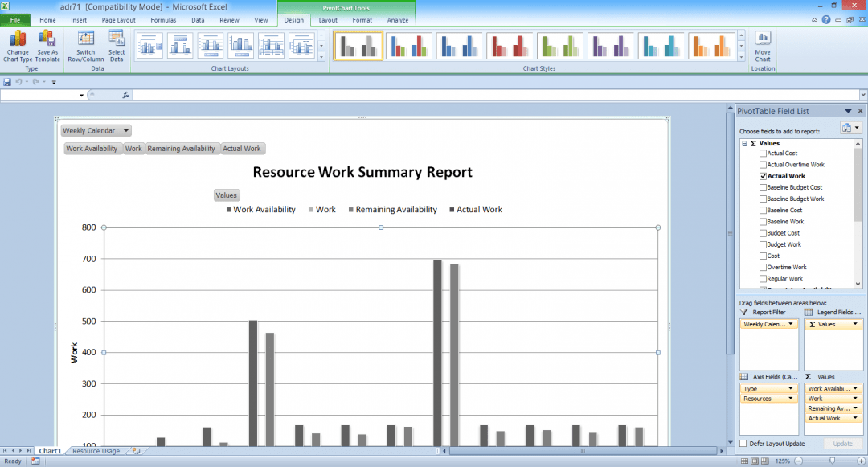Image resolution: width=868 pixels, height=467 pixels.
Task: Enable Defer Layout Update
Action: (743, 443)
